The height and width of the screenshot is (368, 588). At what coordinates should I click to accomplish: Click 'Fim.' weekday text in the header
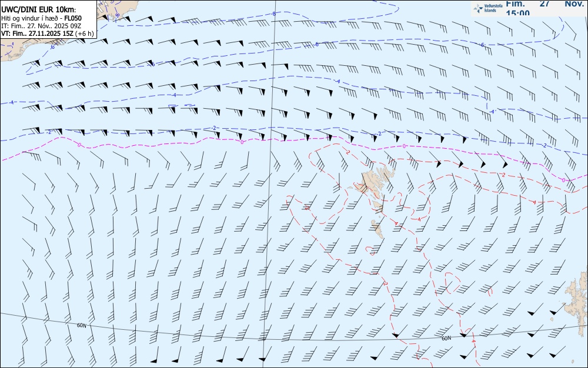point(515,4)
